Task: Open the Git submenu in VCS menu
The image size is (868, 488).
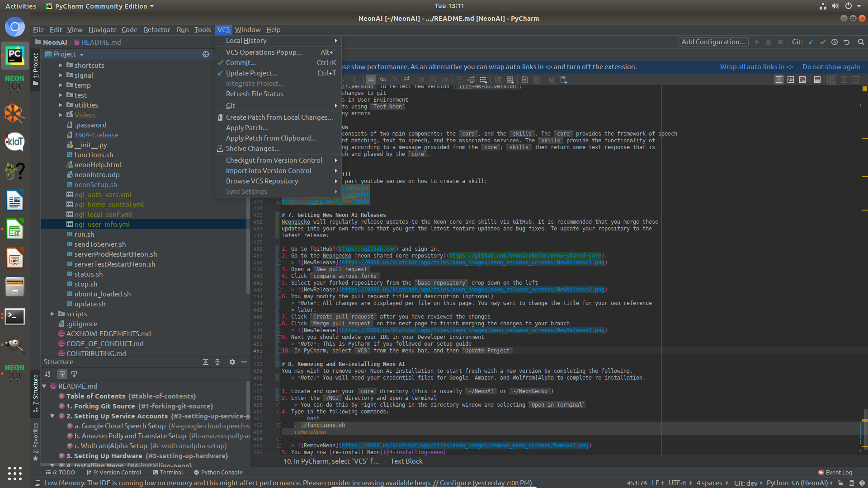Action: coord(278,106)
